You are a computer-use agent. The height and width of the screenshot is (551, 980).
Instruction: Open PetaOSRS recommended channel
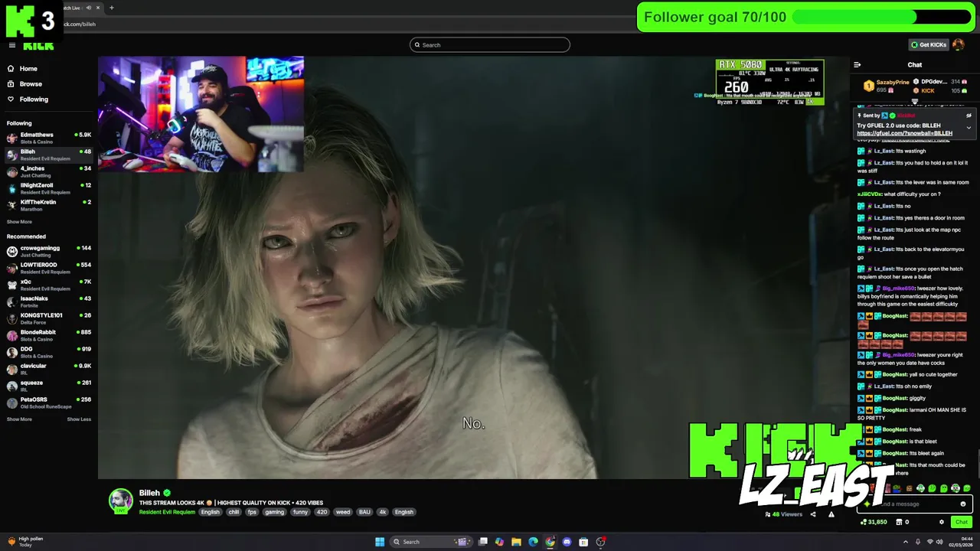(x=48, y=403)
